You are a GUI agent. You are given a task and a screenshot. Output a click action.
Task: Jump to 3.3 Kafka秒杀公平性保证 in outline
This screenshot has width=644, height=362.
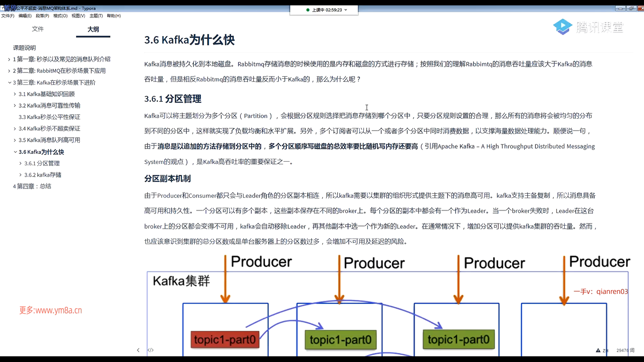click(x=49, y=117)
